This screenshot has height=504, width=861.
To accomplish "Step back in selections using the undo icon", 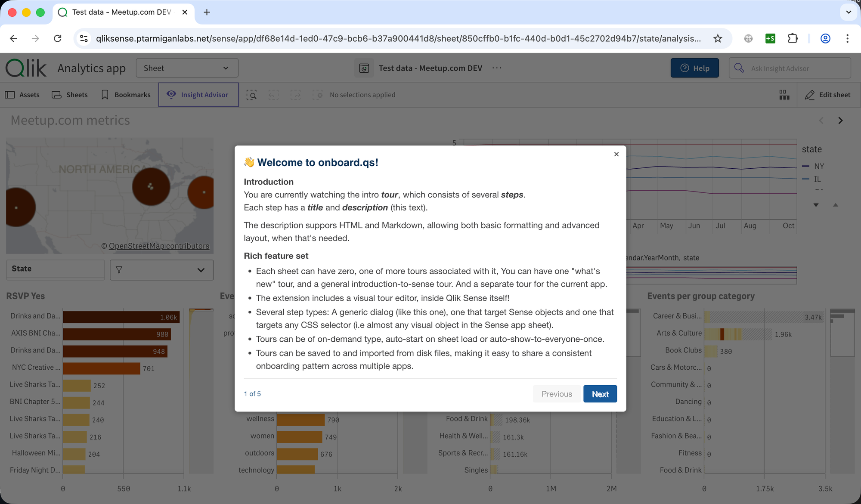I will pyautogui.click(x=273, y=95).
